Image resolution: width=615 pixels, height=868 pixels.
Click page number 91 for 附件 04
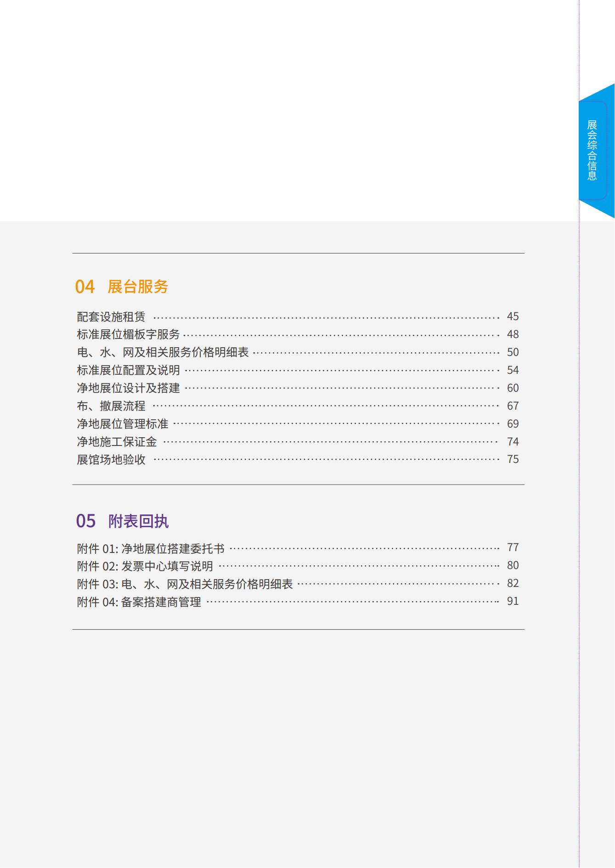point(513,601)
